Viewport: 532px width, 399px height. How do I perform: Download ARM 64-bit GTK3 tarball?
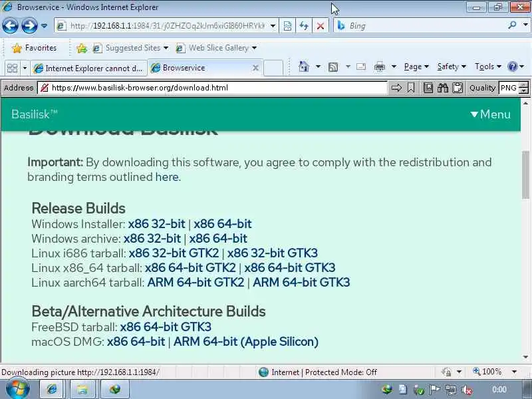point(301,282)
